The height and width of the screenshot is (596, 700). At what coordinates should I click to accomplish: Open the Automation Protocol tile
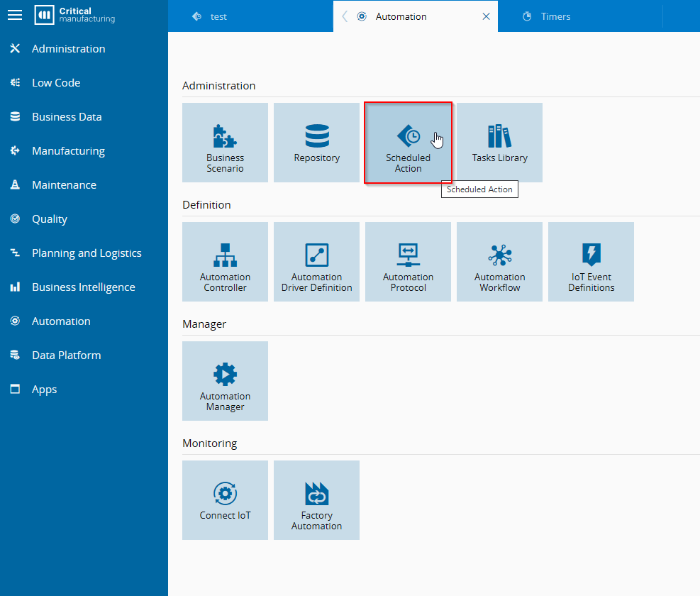(x=408, y=262)
